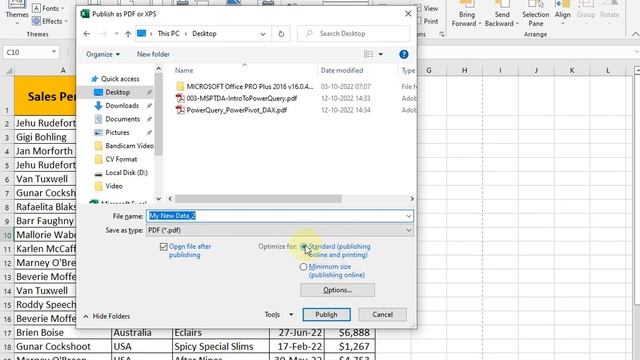Select Standard publishing online and printing

tap(303, 247)
